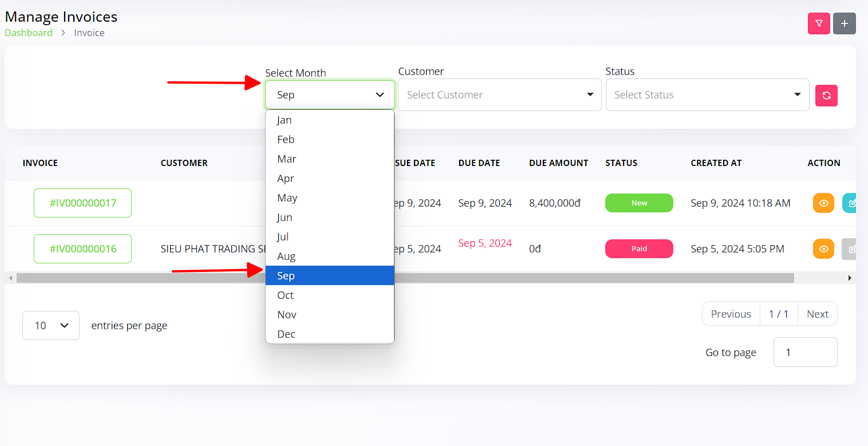Click the red Sep 5, 2024 due date
This screenshot has height=446, width=868.
pos(485,243)
